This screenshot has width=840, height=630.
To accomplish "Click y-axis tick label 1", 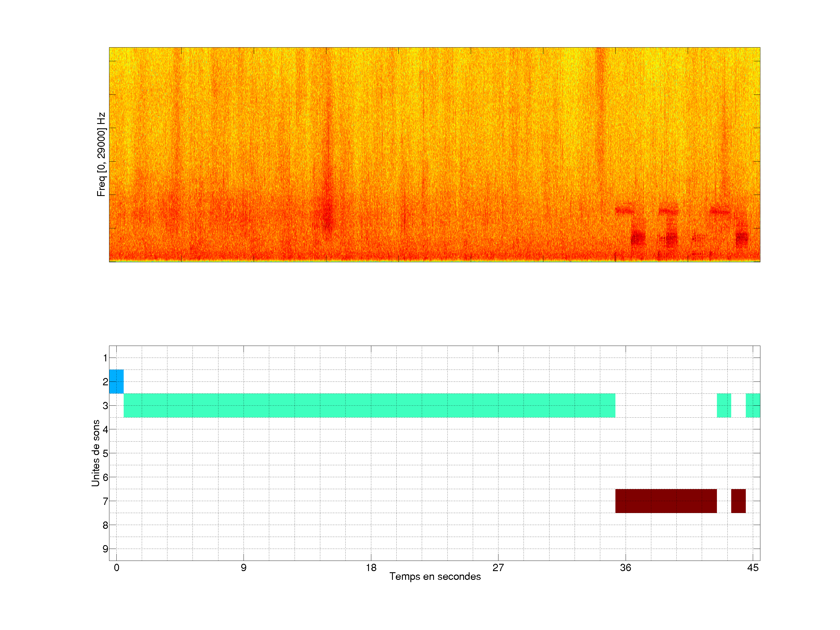I will pos(105,358).
